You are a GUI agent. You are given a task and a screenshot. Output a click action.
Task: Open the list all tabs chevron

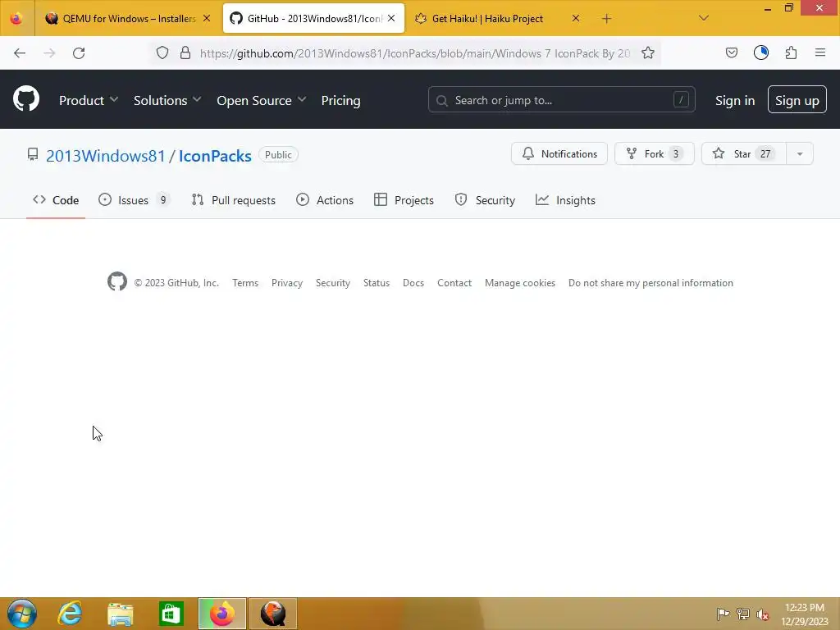pos(704,18)
